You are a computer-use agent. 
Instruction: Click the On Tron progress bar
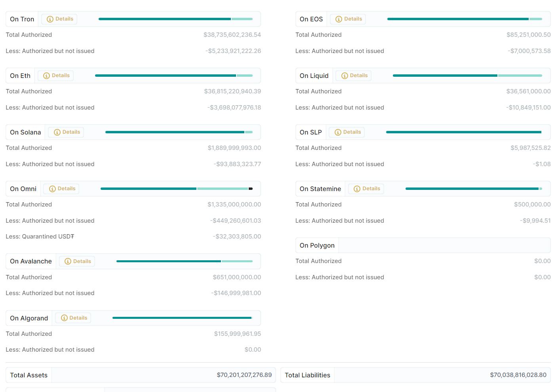175,19
